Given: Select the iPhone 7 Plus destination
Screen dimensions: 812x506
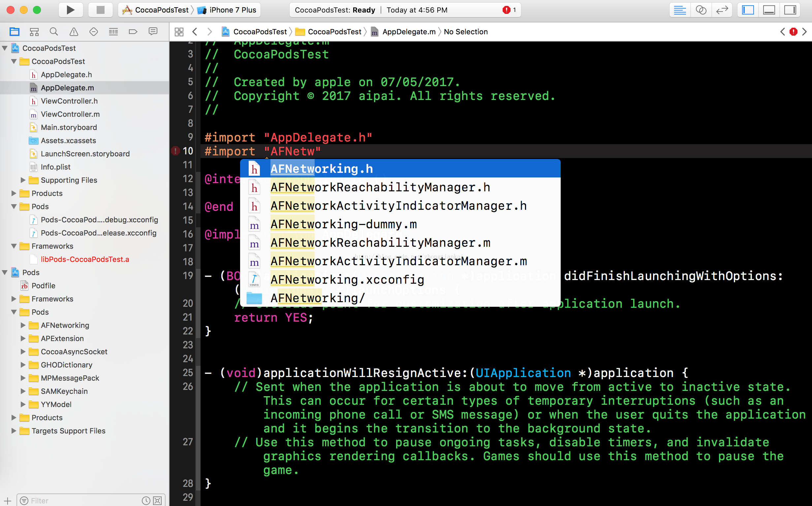Looking at the screenshot, I should (227, 10).
